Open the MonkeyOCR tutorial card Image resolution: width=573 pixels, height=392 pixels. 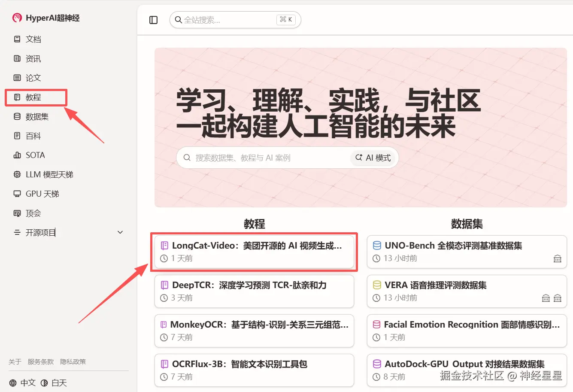254,331
